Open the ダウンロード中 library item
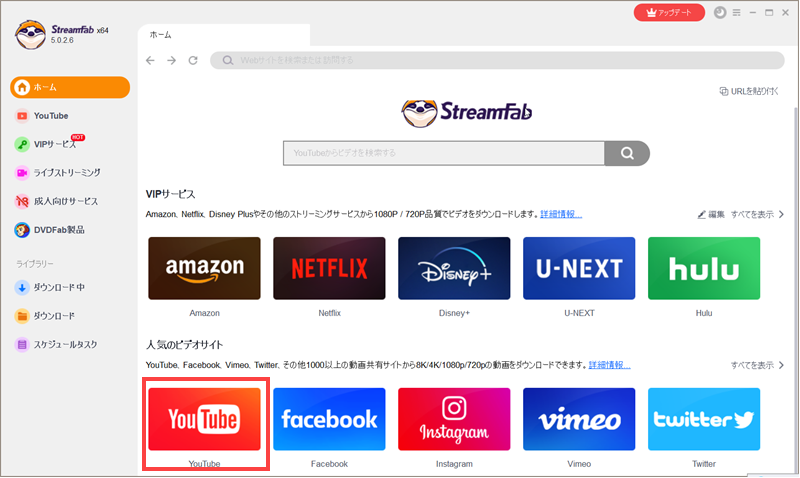The height and width of the screenshot is (478, 800). pyautogui.click(x=49, y=287)
